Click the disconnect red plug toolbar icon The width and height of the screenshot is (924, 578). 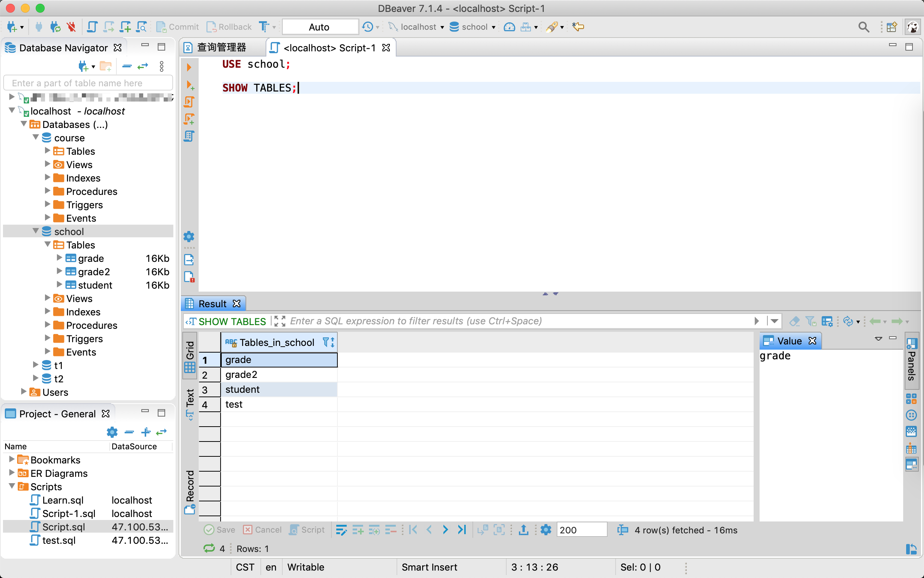point(71,27)
